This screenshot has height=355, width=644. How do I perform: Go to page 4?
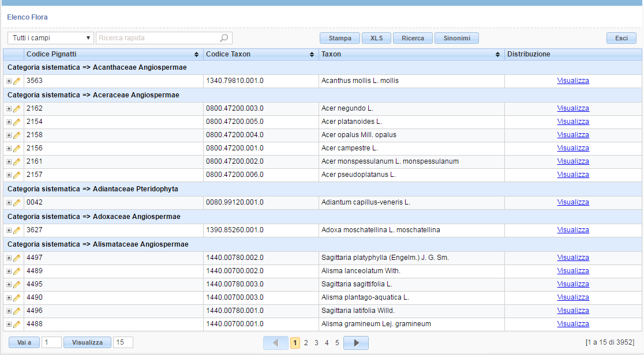coord(327,343)
